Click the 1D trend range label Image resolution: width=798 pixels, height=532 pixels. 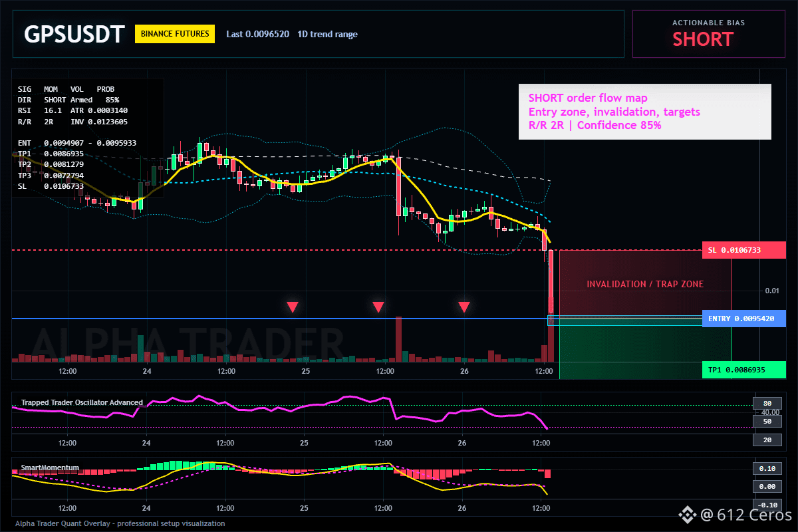coord(327,34)
